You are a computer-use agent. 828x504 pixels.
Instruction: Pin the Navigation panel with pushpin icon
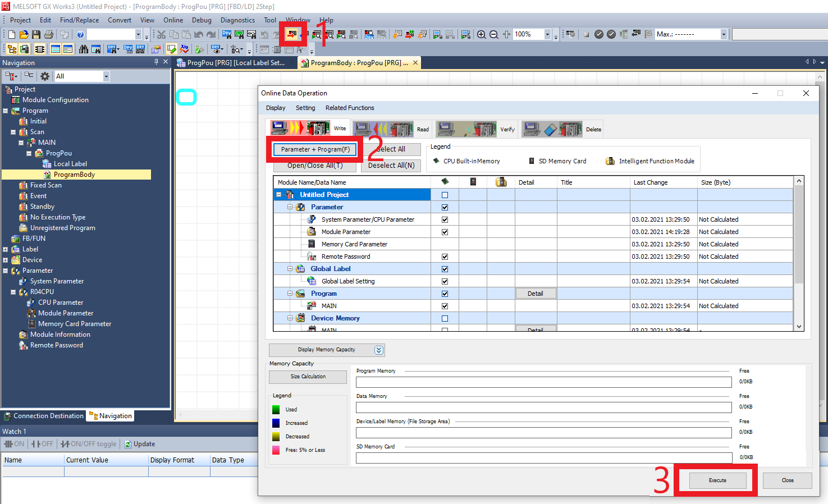[156, 62]
